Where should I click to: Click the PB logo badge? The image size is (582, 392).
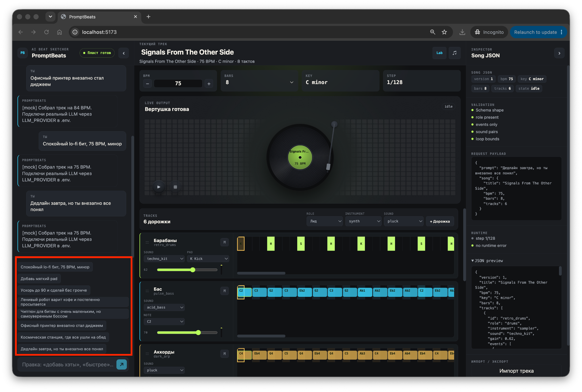23,53
